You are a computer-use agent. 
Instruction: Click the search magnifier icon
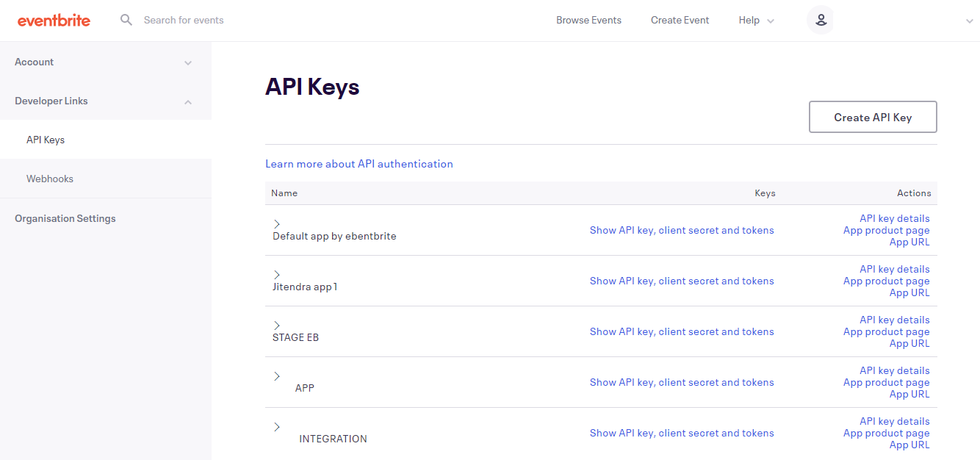[x=126, y=20]
